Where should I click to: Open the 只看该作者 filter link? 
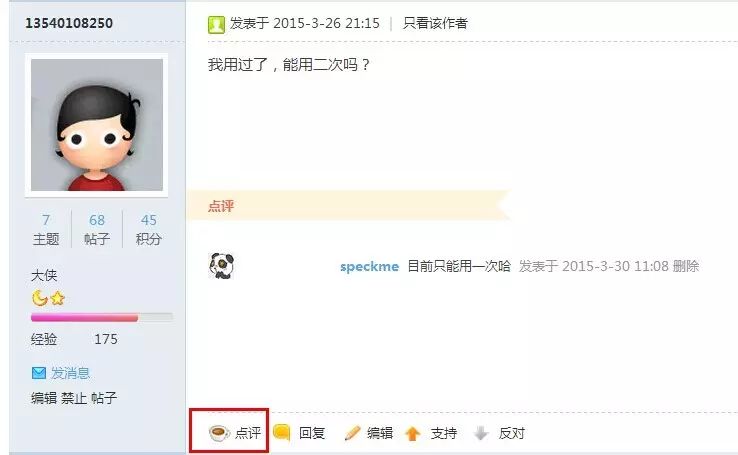pyautogui.click(x=435, y=23)
